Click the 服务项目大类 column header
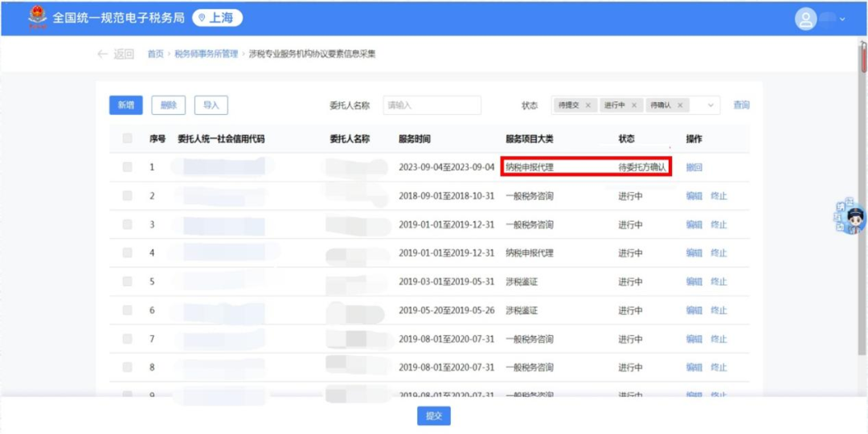The image size is (868, 434). tap(529, 139)
